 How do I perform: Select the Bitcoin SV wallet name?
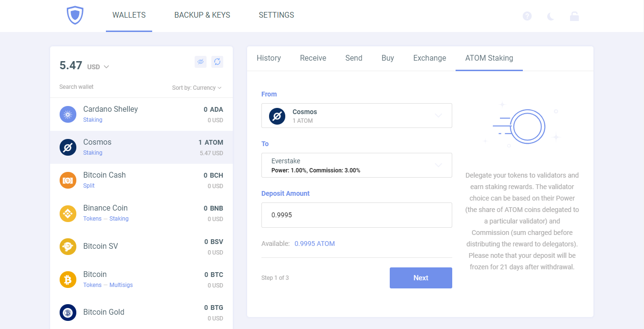101,246
